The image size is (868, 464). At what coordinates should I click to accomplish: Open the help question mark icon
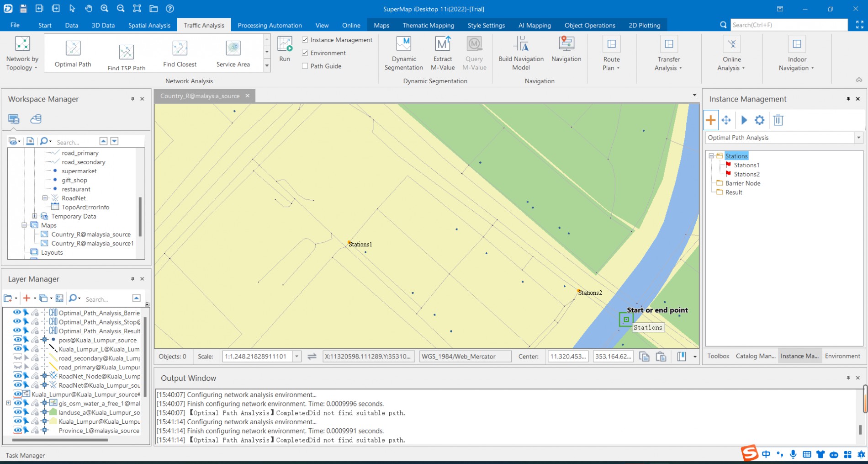tap(170, 9)
